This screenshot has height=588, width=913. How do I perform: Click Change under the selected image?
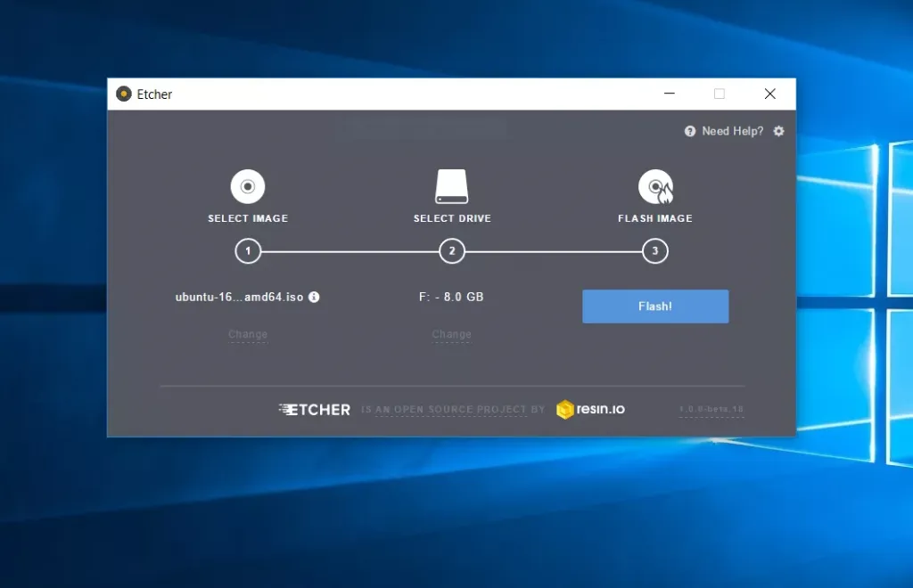[248, 334]
